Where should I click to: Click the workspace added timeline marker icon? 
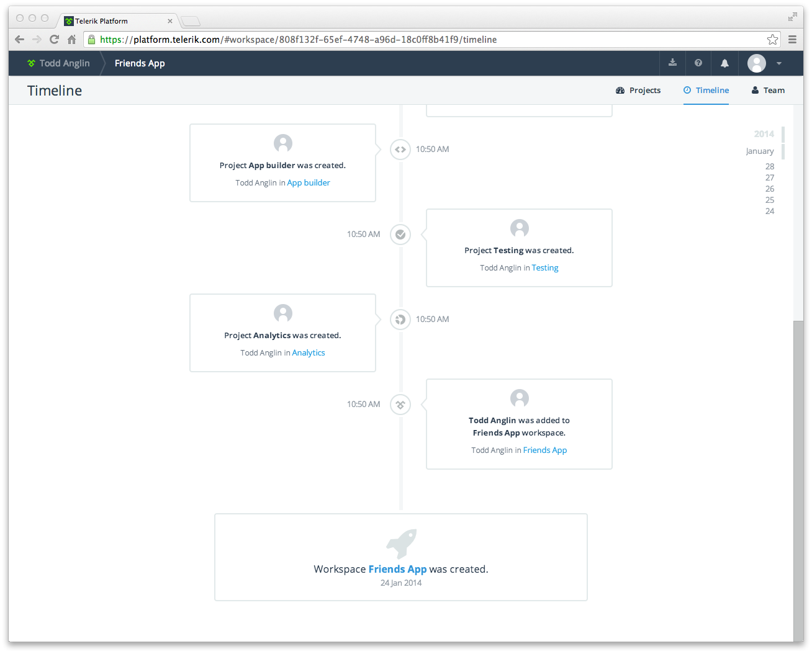tap(400, 405)
